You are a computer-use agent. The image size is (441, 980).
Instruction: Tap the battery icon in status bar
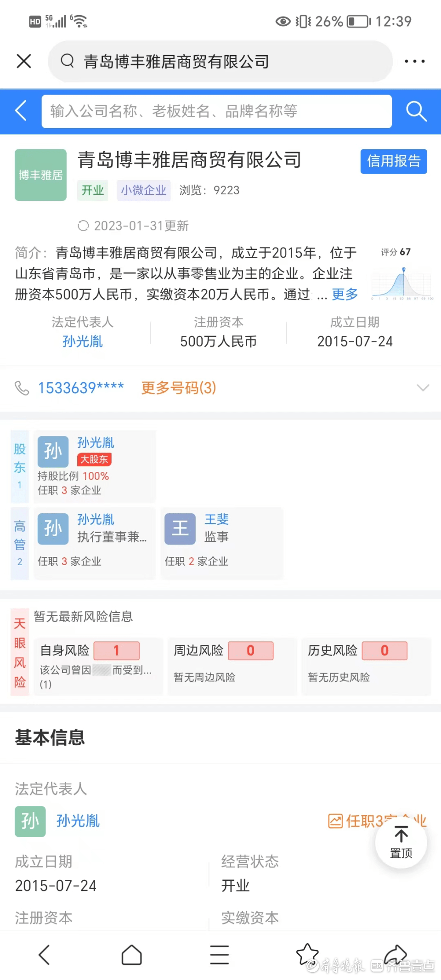tap(359, 22)
